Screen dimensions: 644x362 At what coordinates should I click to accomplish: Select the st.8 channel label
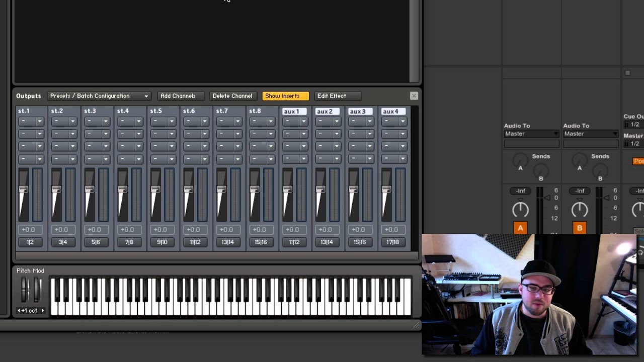[x=255, y=111]
